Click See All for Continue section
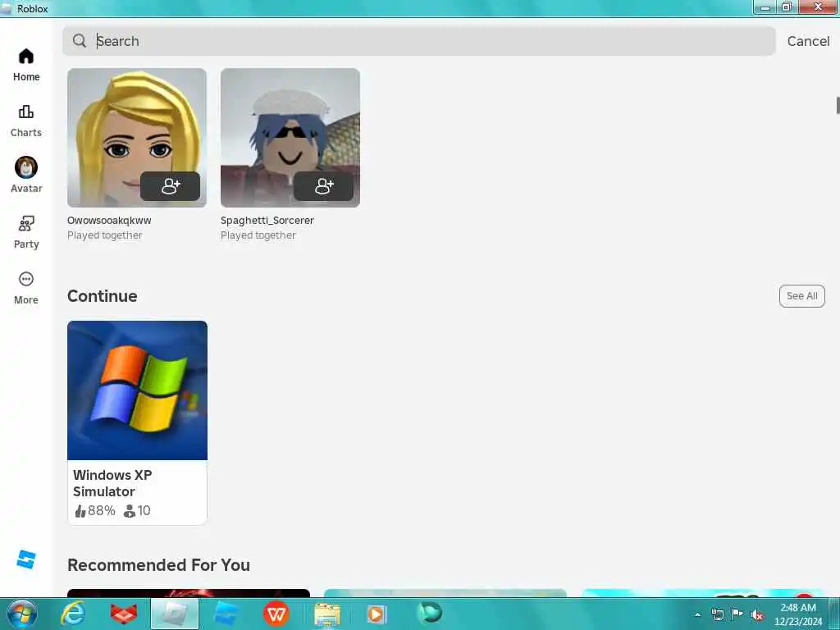Image resolution: width=840 pixels, height=630 pixels. coord(802,295)
